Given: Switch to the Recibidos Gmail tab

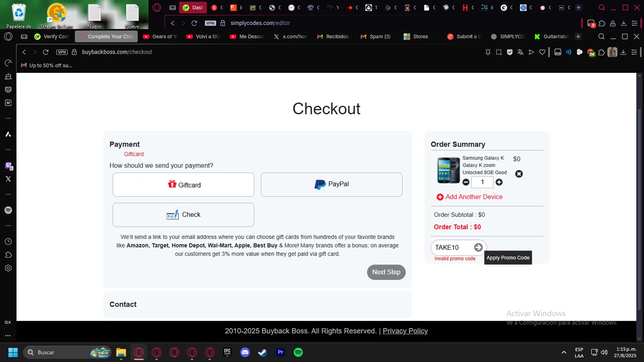Looking at the screenshot, I should pos(333,36).
